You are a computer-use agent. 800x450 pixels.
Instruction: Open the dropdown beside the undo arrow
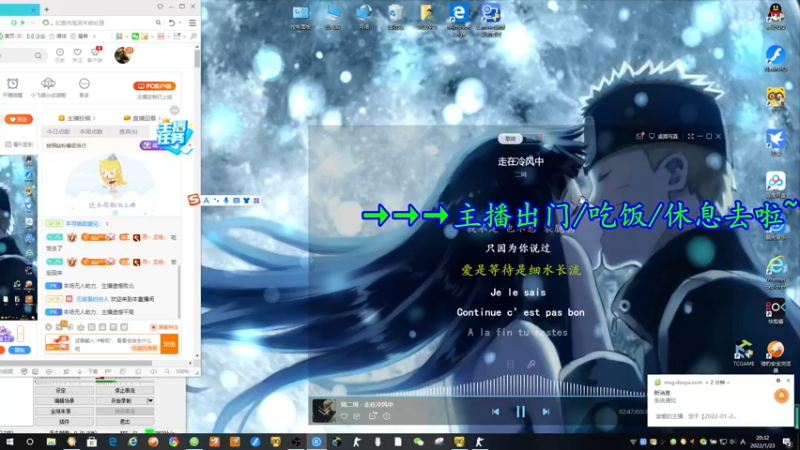pyautogui.click(x=180, y=23)
